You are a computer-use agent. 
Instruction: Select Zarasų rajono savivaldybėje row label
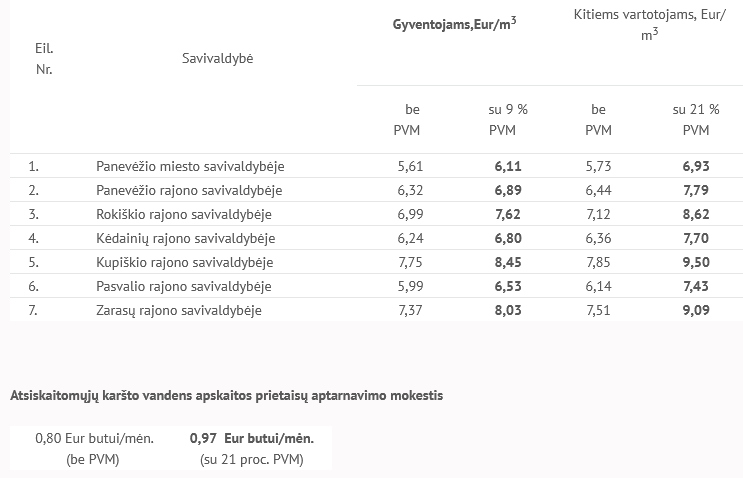point(178,310)
